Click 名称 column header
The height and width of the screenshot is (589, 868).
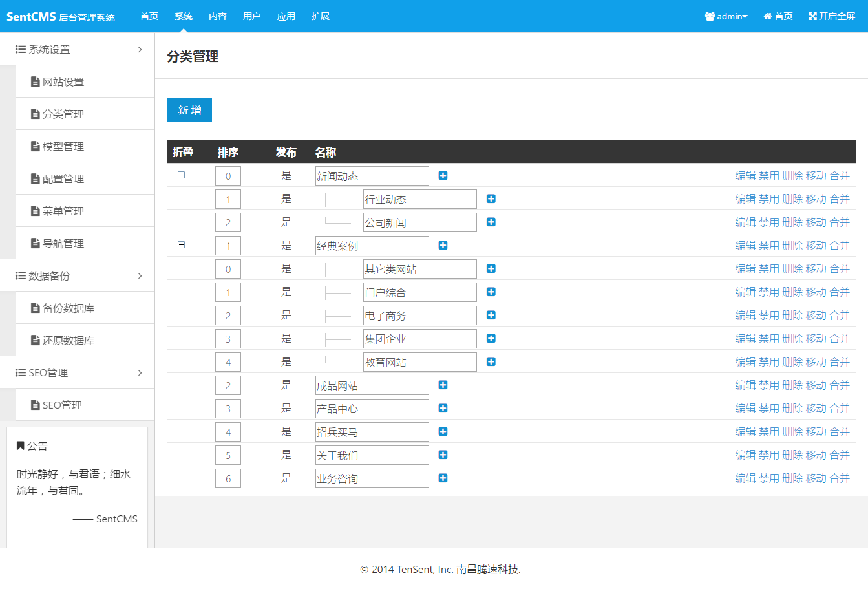click(326, 152)
